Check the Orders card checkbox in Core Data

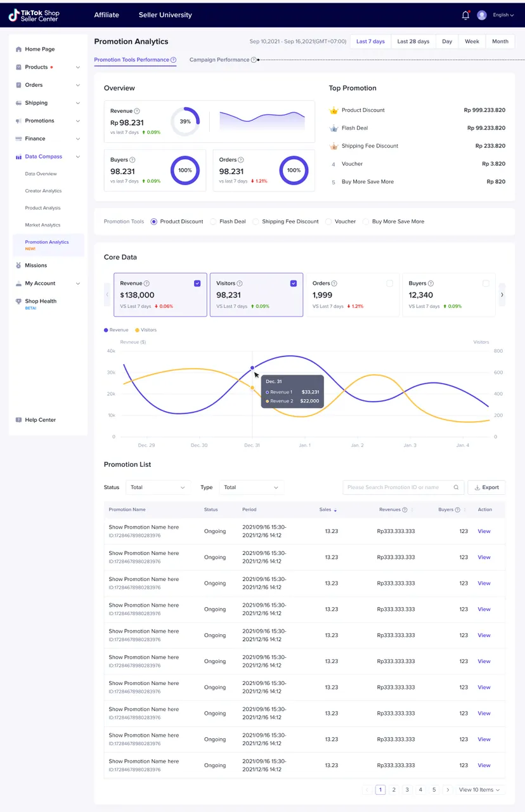389,284
